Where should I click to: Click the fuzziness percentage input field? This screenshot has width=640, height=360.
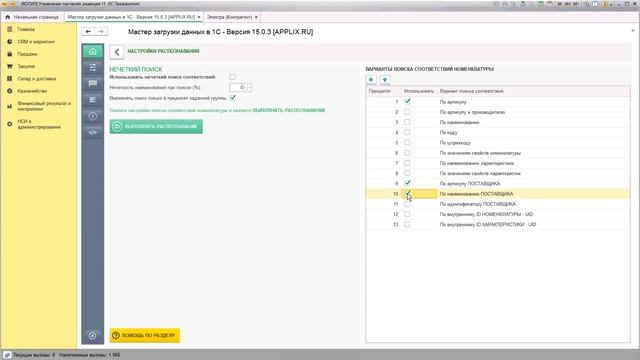238,87
